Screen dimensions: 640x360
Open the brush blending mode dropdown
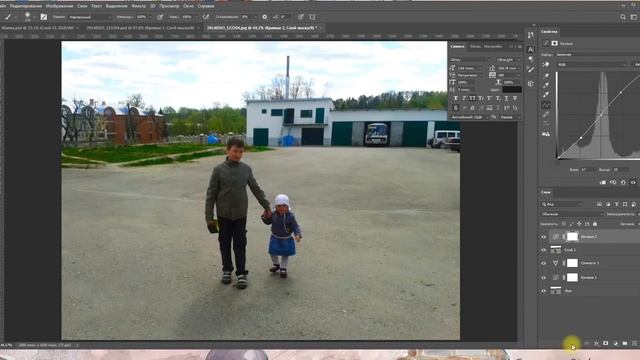click(90, 17)
